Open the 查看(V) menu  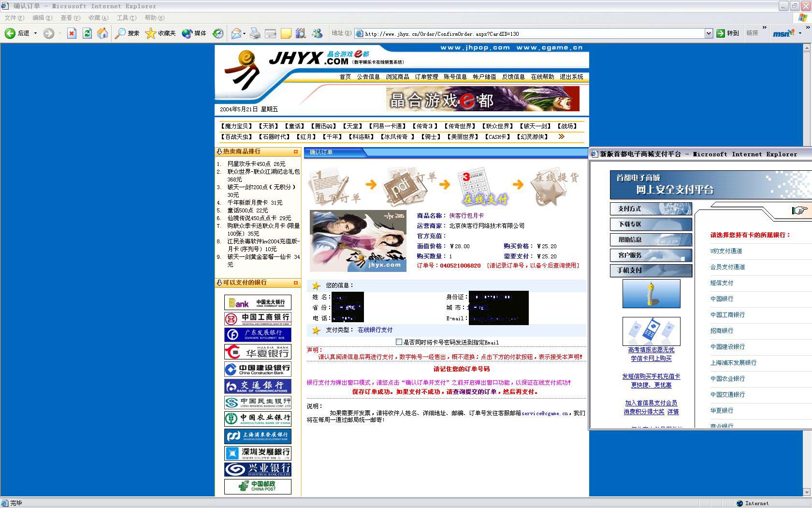coord(70,18)
